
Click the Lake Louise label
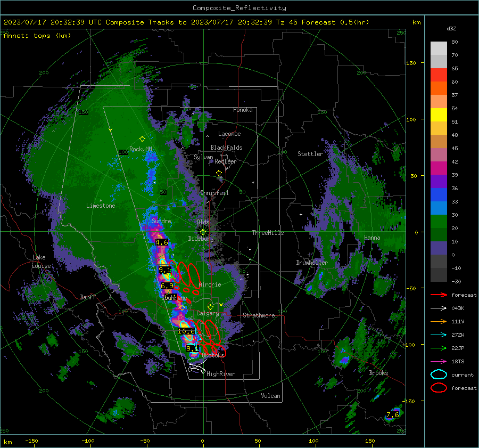click(41, 262)
